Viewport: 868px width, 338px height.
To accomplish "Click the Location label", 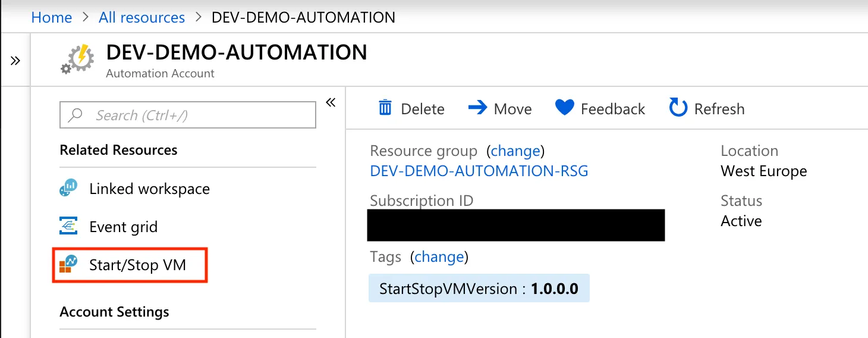I will (749, 151).
